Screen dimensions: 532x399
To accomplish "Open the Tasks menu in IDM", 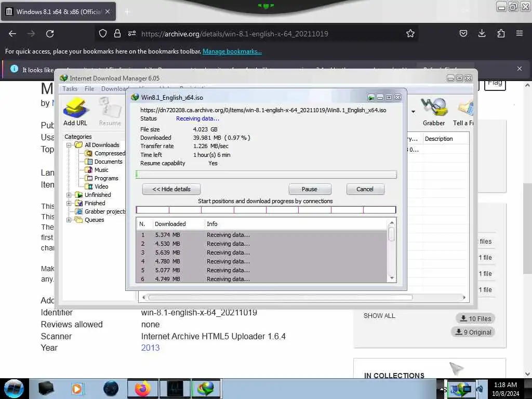I will tap(70, 89).
